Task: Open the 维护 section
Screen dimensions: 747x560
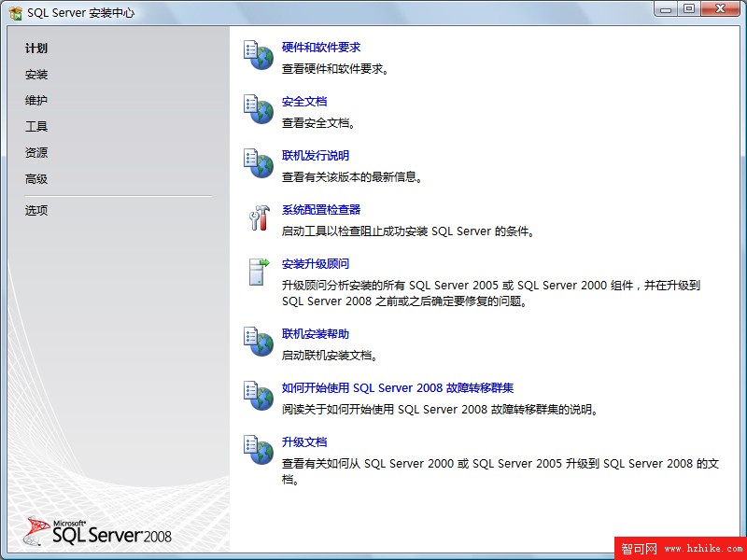Action: [36, 101]
